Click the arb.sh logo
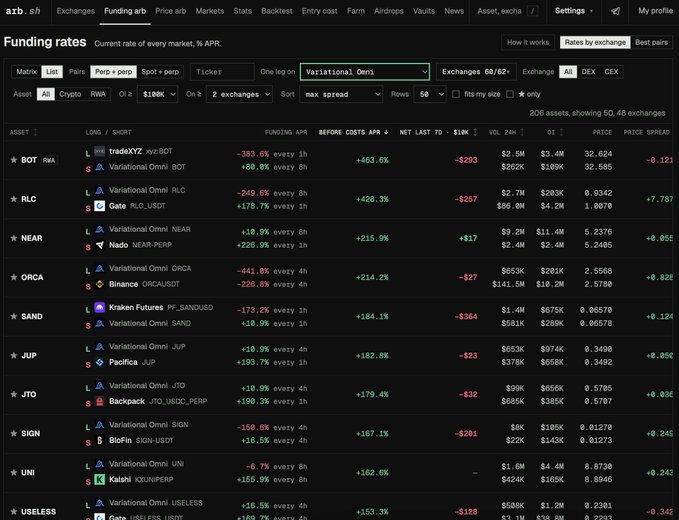 (x=23, y=11)
